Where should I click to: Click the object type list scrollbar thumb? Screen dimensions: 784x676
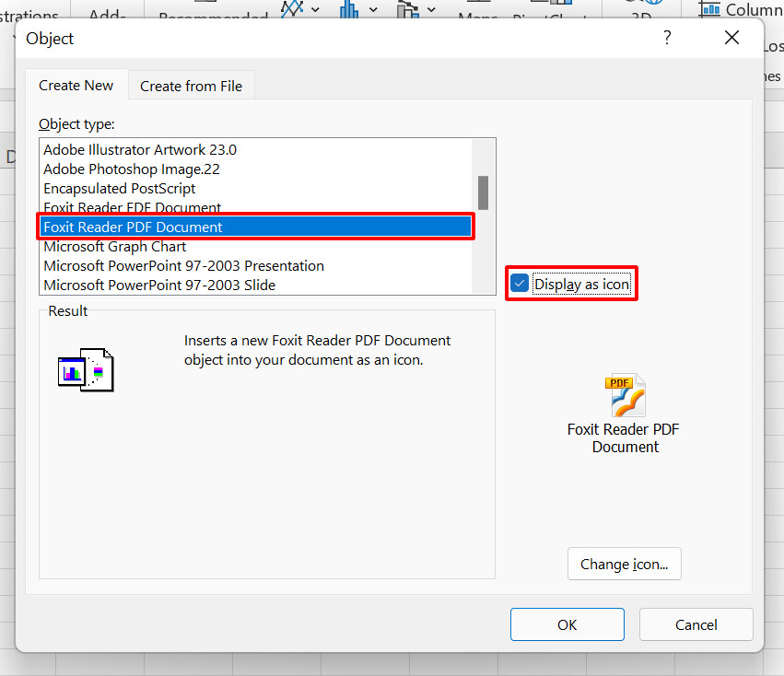tap(483, 192)
